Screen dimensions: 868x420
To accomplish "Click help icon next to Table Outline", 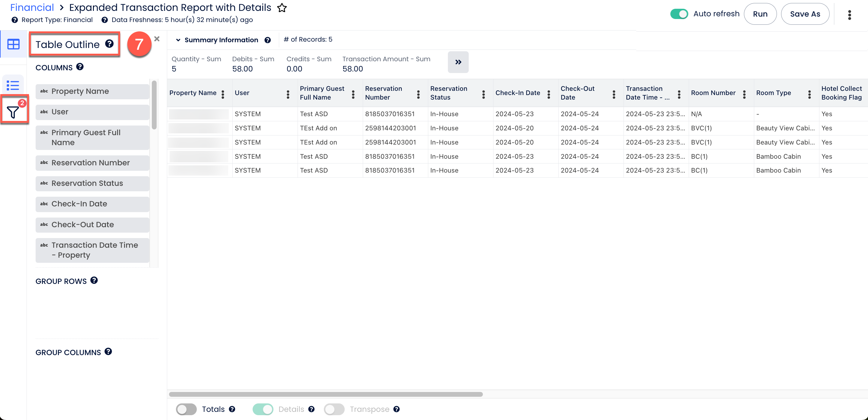I will 109,44.
